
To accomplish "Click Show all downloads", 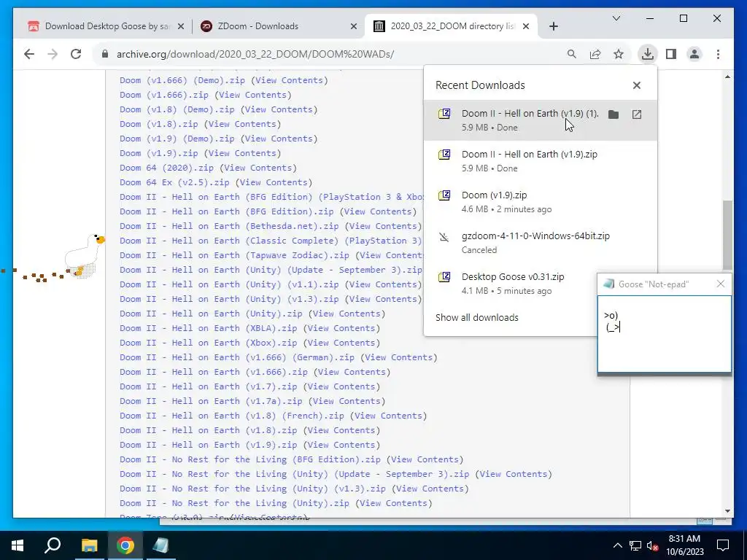I will pos(477,318).
